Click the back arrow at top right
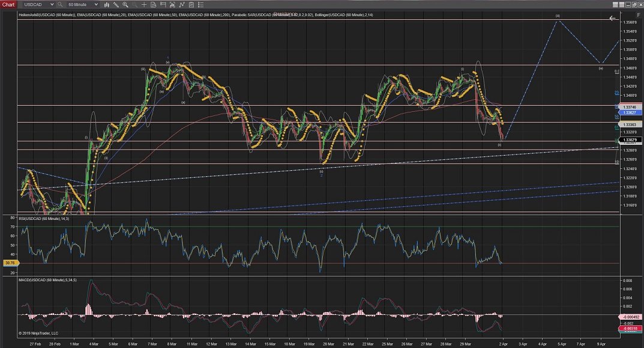This screenshot has width=644, height=348. 613,19
